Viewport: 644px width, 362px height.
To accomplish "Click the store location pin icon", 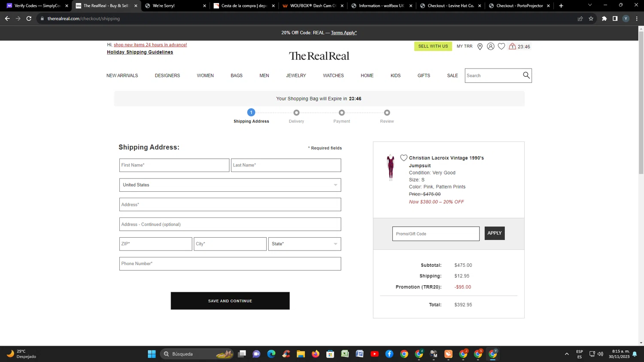I will point(480,46).
